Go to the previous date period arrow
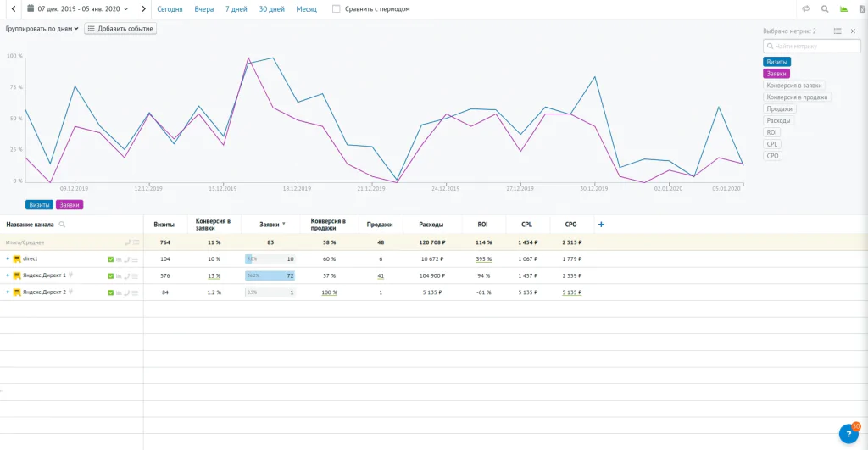Viewport: 868px width, 450px height. pos(14,8)
